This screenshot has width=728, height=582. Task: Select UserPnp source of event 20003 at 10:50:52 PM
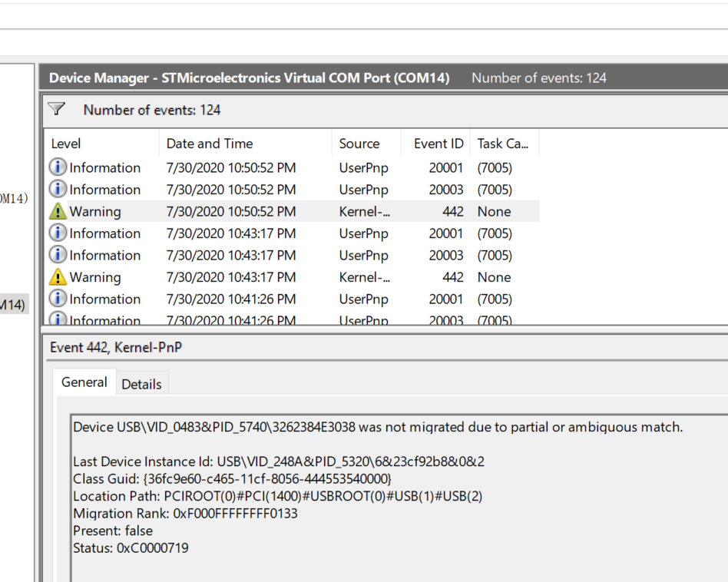click(363, 190)
